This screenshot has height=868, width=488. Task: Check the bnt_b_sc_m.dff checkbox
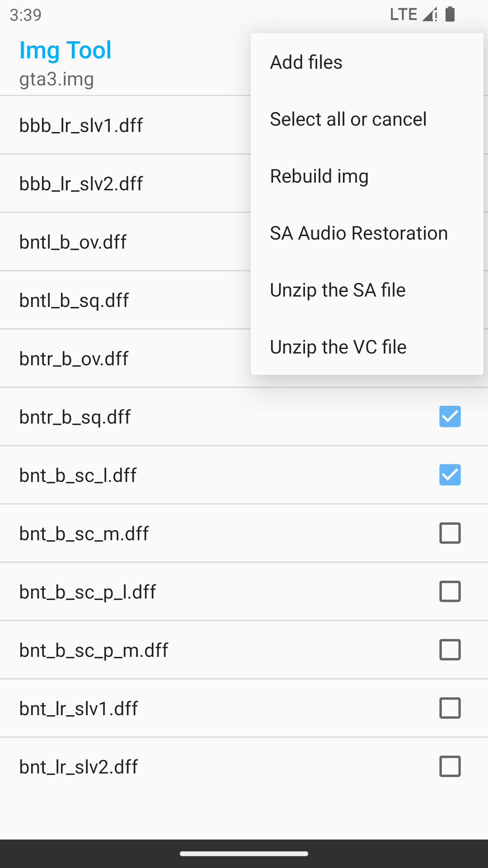(x=450, y=533)
